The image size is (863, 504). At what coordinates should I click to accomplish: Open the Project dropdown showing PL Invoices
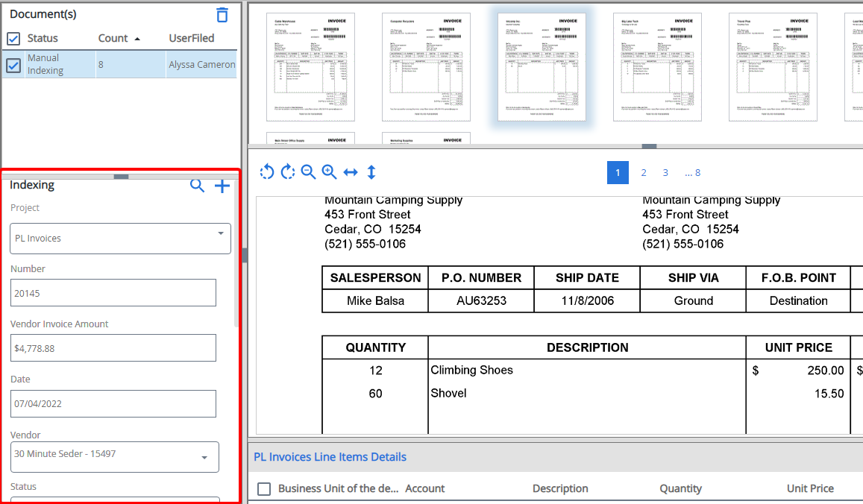[120, 239]
